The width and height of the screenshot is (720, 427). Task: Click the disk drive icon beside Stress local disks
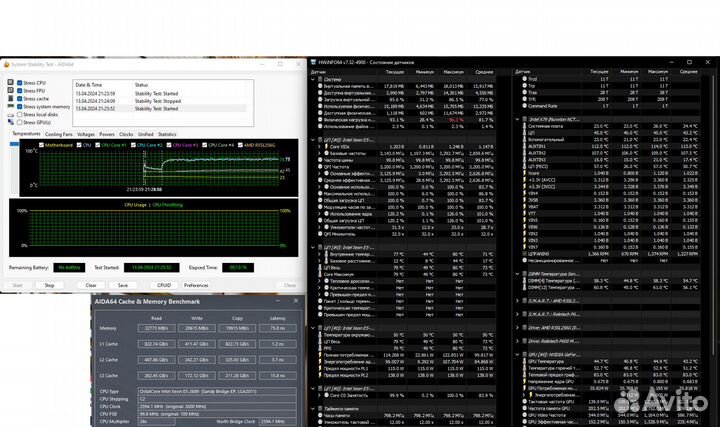pyautogui.click(x=11, y=114)
